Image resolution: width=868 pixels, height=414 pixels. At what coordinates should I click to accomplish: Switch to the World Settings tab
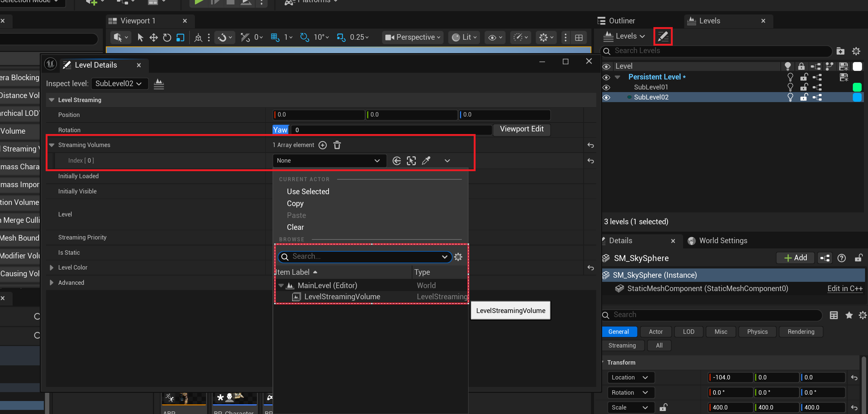(722, 241)
